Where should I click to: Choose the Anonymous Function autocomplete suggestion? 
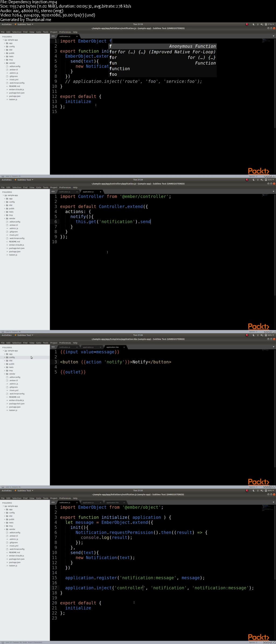163,46
